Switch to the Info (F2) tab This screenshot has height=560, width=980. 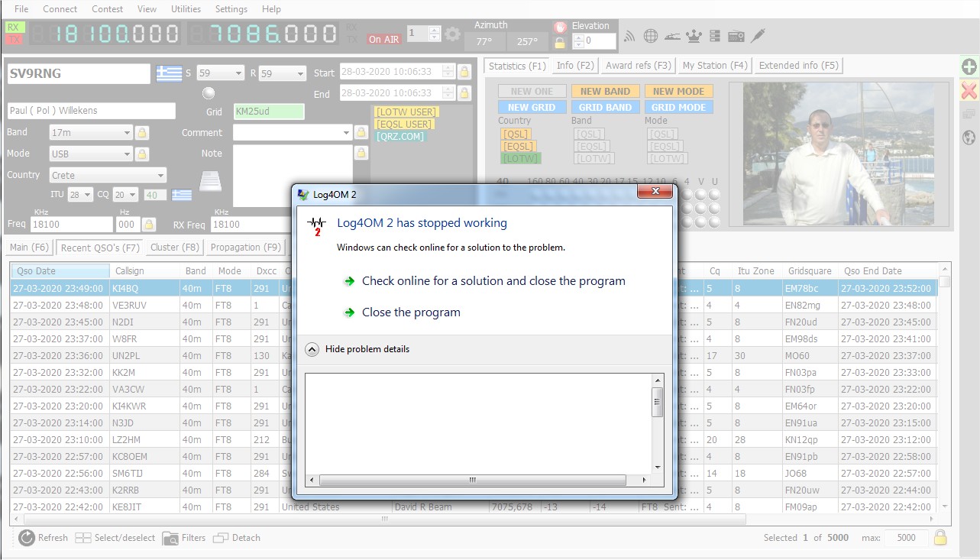pos(576,66)
